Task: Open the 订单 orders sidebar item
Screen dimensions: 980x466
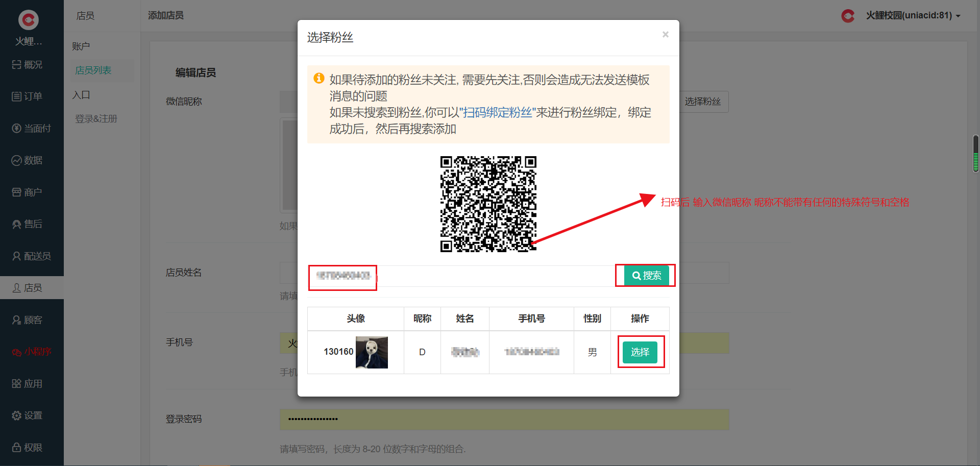Action: pos(27,96)
